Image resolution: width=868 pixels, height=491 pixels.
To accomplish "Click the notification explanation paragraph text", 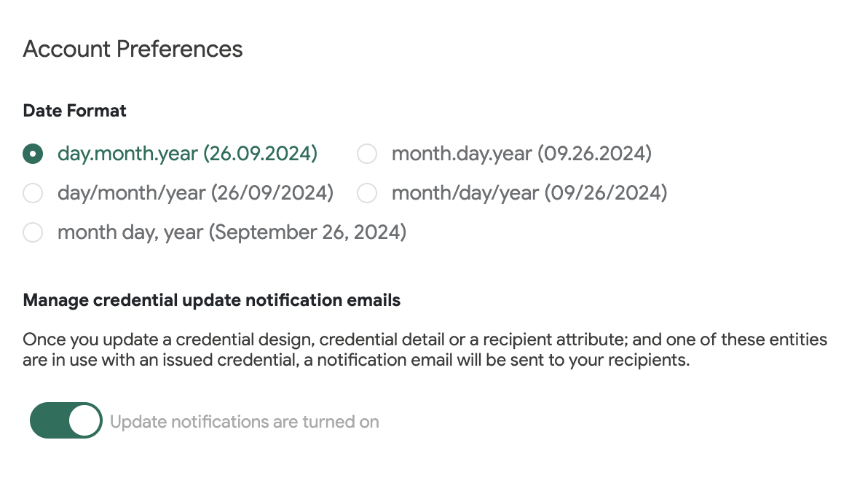I will coord(425,349).
